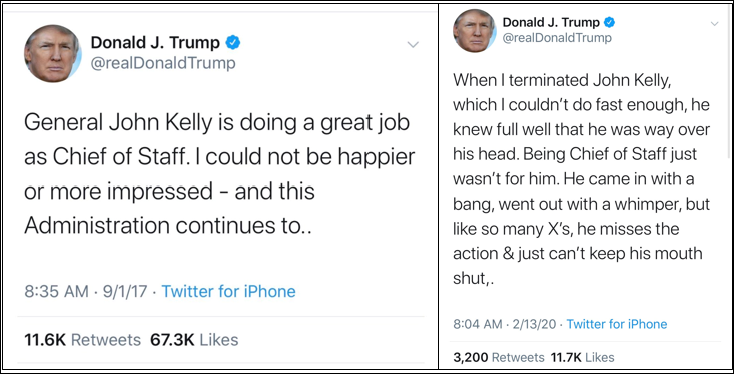Click the blue verified badge in left tweet
The image size is (734, 374).
tap(233, 43)
